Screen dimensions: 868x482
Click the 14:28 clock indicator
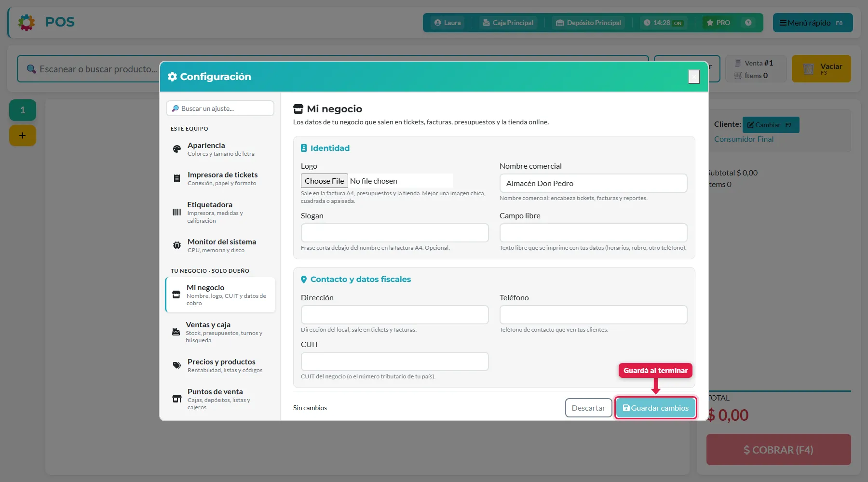pyautogui.click(x=663, y=23)
